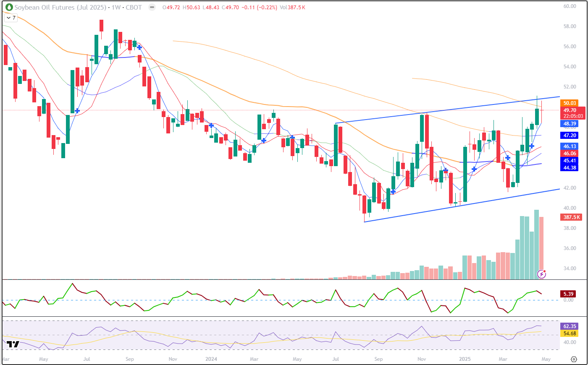Open chart settings hexagon icon
Viewport: 588px width, 365px height.
click(574, 359)
